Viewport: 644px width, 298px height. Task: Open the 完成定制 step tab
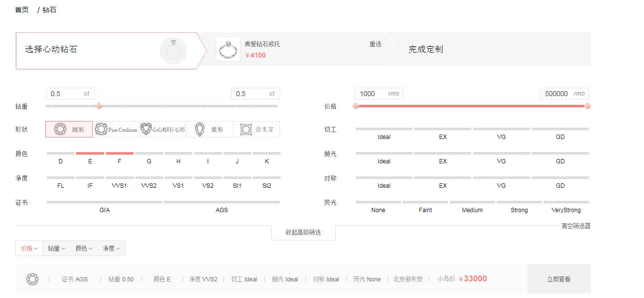pos(425,49)
